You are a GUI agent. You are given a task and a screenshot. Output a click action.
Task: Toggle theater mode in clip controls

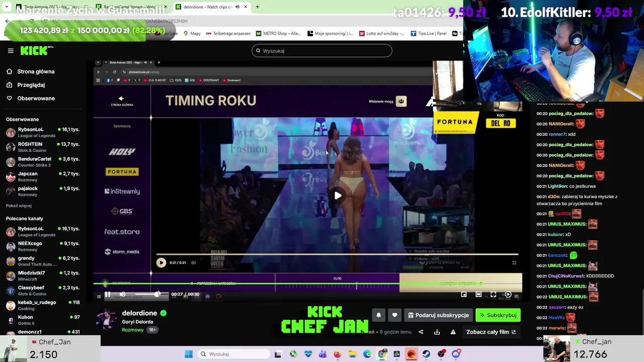(478, 295)
